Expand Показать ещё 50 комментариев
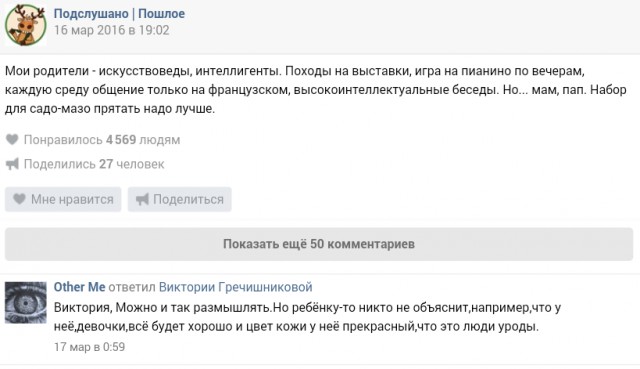The height and width of the screenshot is (369, 640). [319, 244]
